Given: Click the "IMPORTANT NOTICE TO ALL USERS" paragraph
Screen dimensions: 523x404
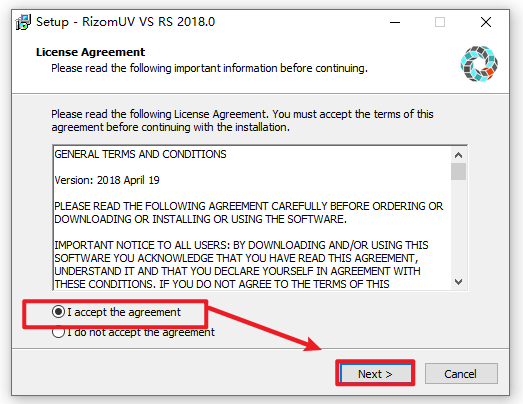Looking at the screenshot, I should click(x=241, y=265).
